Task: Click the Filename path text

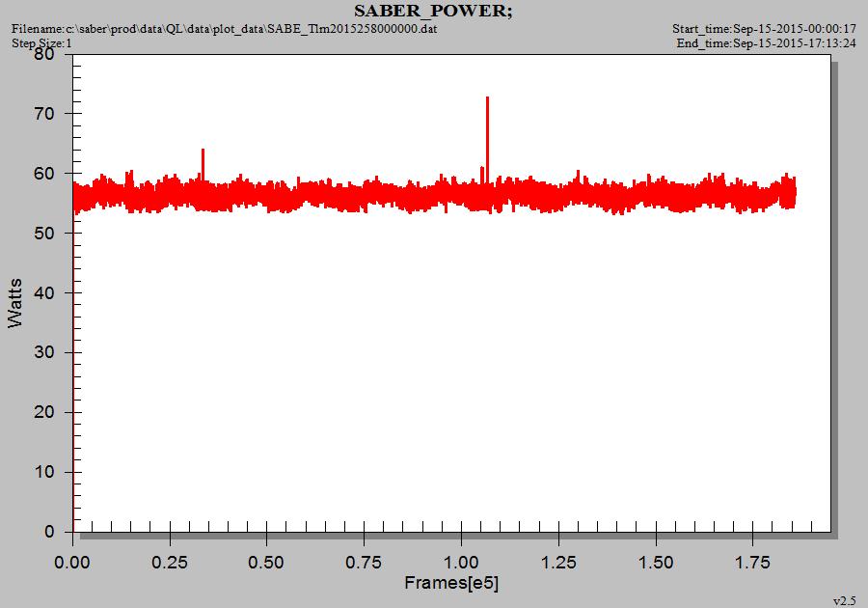Action: pyautogui.click(x=225, y=28)
